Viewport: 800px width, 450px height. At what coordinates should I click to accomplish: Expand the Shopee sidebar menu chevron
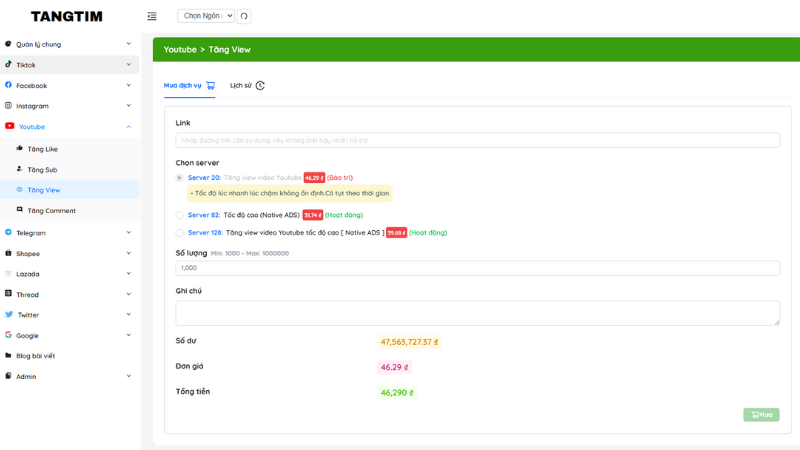click(128, 253)
